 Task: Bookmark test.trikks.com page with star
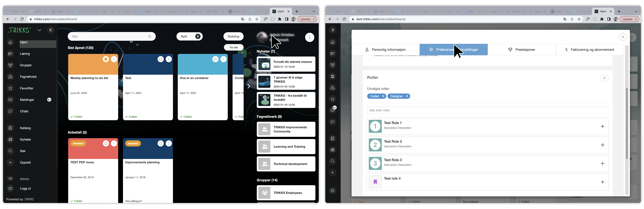579,19
